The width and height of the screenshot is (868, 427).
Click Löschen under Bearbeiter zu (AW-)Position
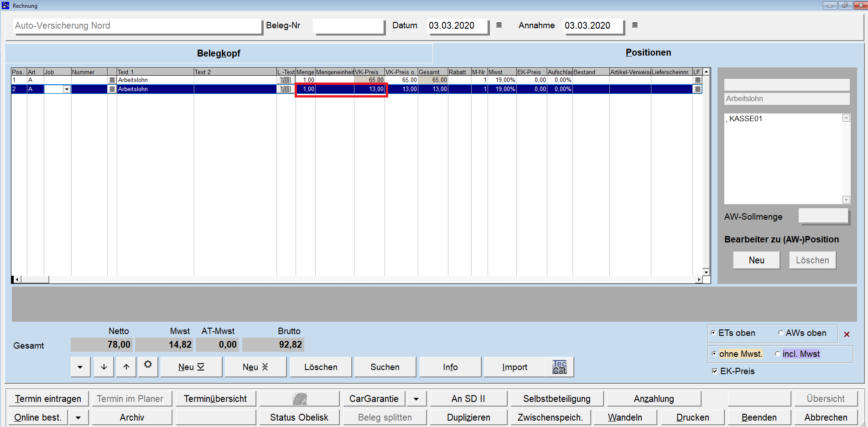pyautogui.click(x=812, y=260)
